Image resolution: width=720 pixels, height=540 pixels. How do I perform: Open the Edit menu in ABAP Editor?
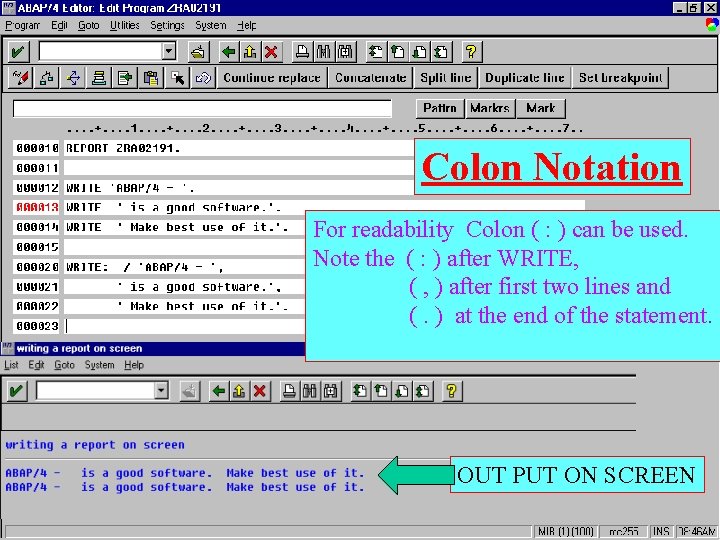(x=59, y=25)
